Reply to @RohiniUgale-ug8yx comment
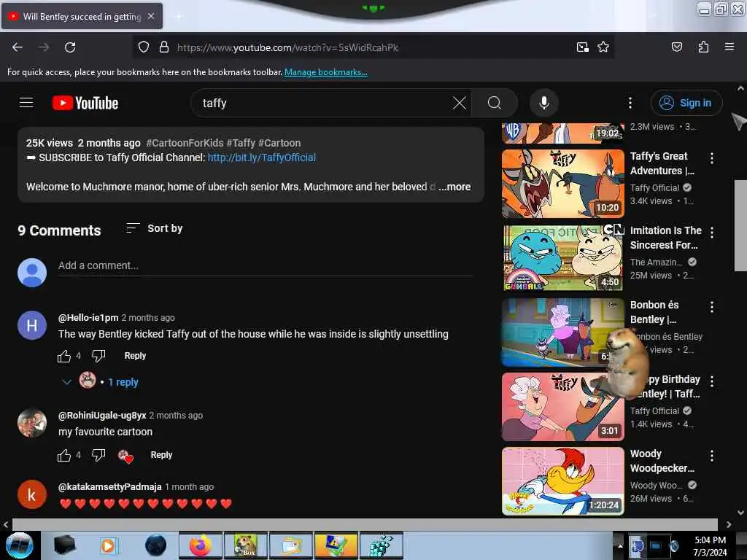The height and width of the screenshot is (560, 747). point(161,455)
